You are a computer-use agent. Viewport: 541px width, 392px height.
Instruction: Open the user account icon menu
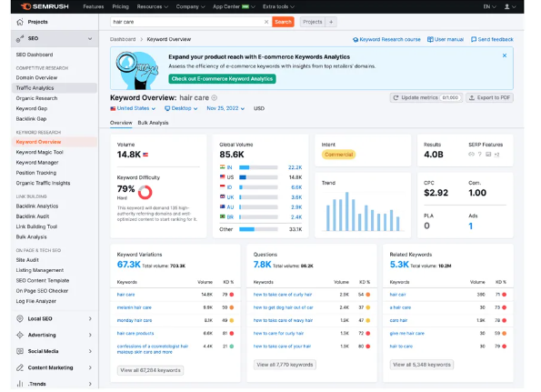[x=510, y=6]
